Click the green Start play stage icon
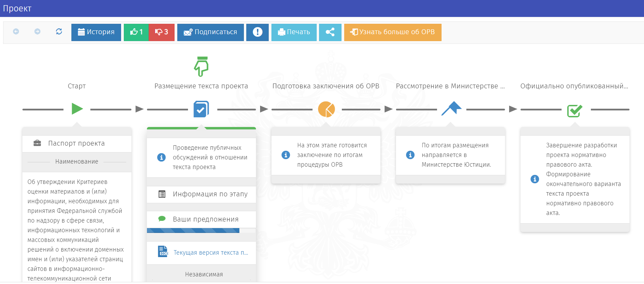The height and width of the screenshot is (284, 644). coord(77,109)
